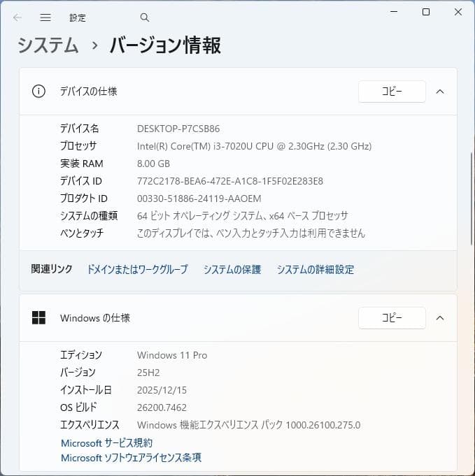Copy the device specifications with コピー

(x=392, y=92)
